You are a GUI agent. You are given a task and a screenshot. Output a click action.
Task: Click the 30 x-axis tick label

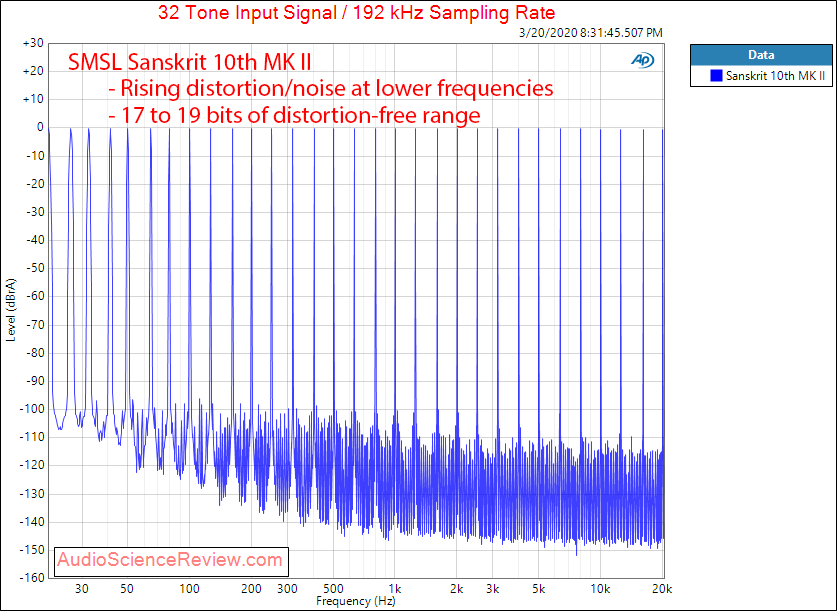82,589
